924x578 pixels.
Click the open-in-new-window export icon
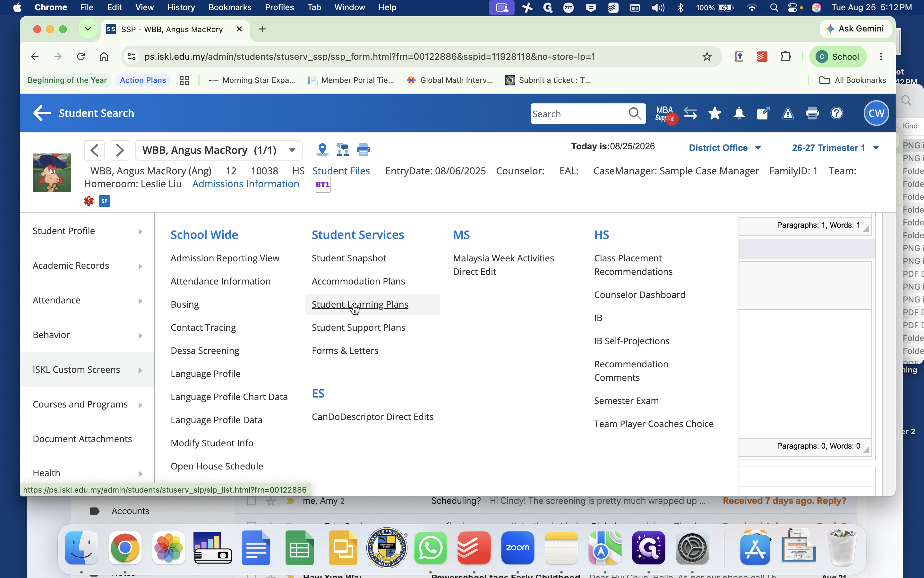[763, 114]
